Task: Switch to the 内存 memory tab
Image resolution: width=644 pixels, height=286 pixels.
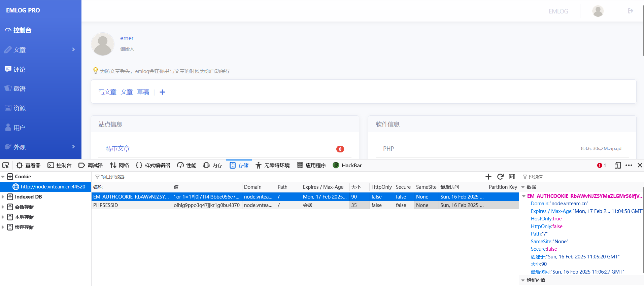Action: point(213,165)
